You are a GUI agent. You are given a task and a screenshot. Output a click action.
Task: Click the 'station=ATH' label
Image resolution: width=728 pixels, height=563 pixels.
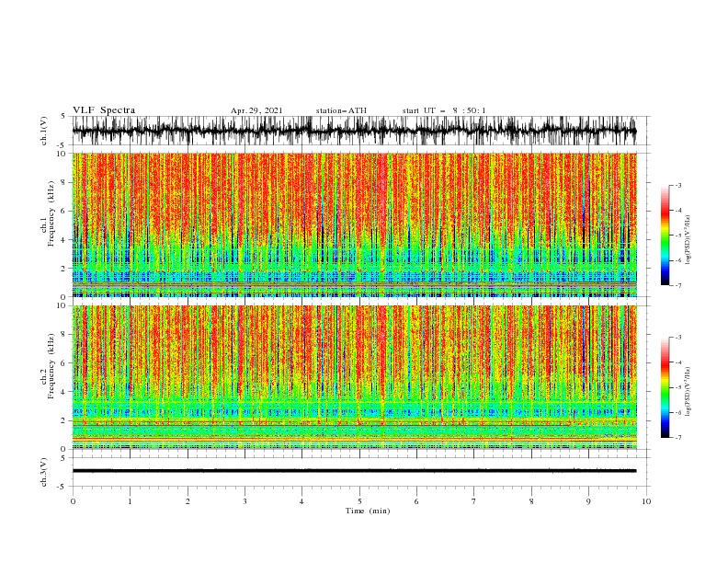click(341, 110)
